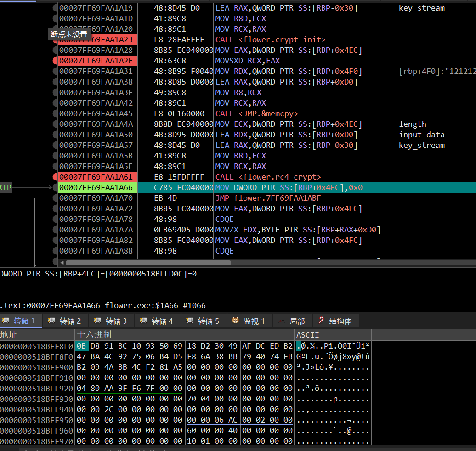Click the dump icon on 转储 5 tab
The image size is (476, 451).
189,321
